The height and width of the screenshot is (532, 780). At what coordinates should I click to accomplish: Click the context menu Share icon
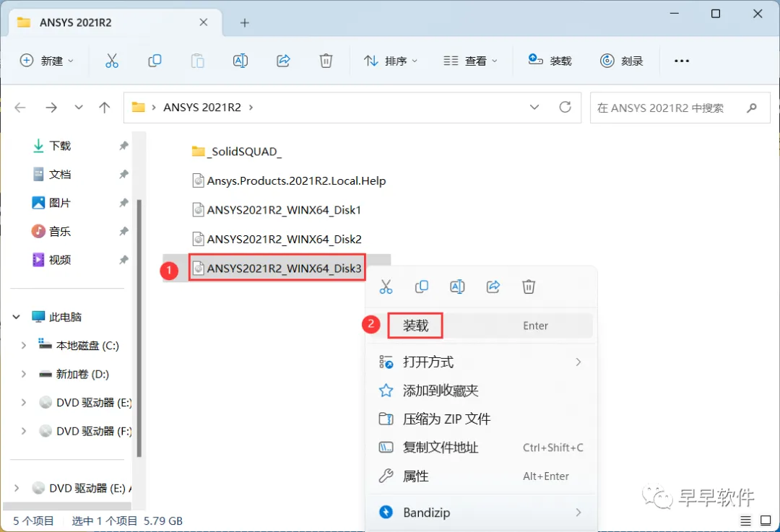[x=493, y=287]
